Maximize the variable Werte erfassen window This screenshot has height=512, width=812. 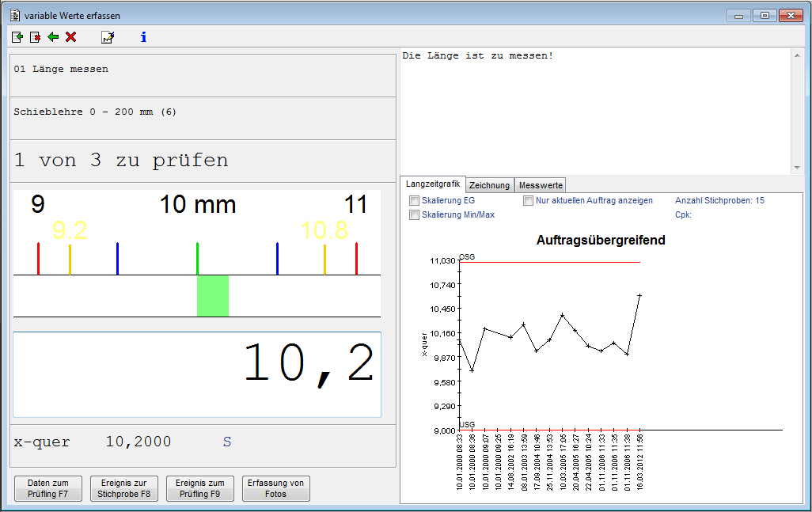tap(765, 16)
